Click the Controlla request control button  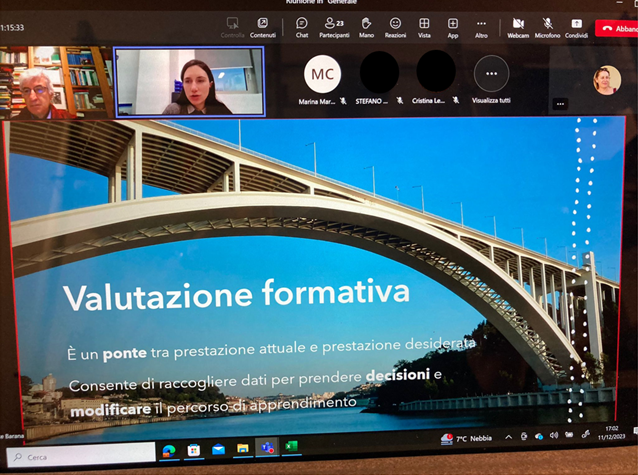232,27
